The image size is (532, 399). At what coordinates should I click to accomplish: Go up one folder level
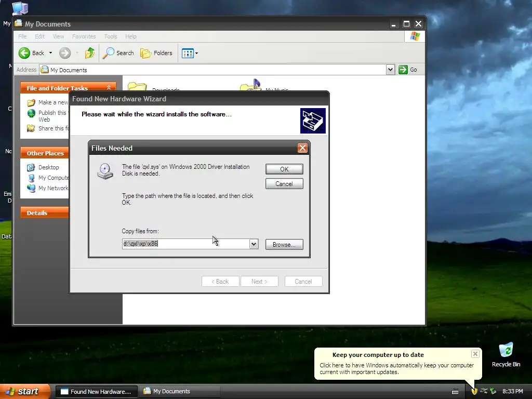point(89,53)
